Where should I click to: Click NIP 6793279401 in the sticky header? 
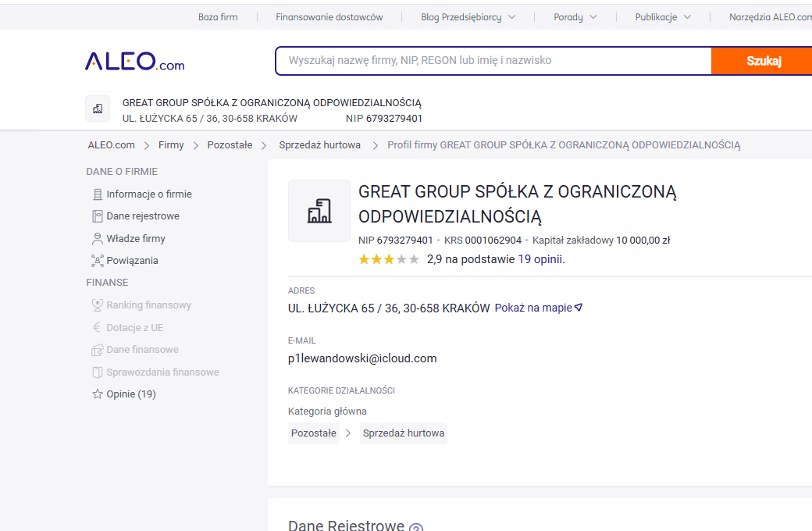pyautogui.click(x=384, y=119)
